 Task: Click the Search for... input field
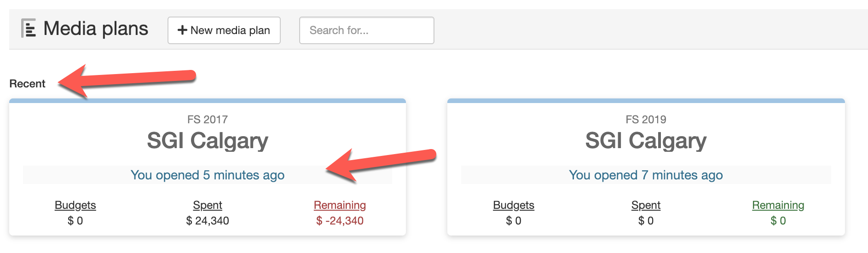(366, 30)
